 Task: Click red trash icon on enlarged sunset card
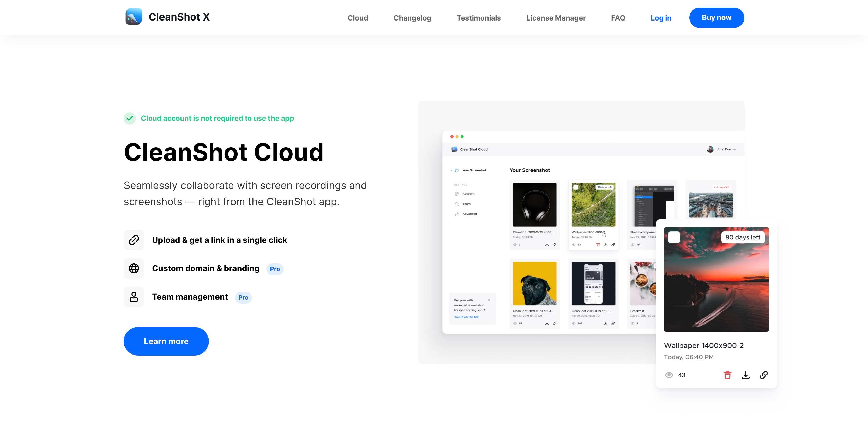point(728,375)
